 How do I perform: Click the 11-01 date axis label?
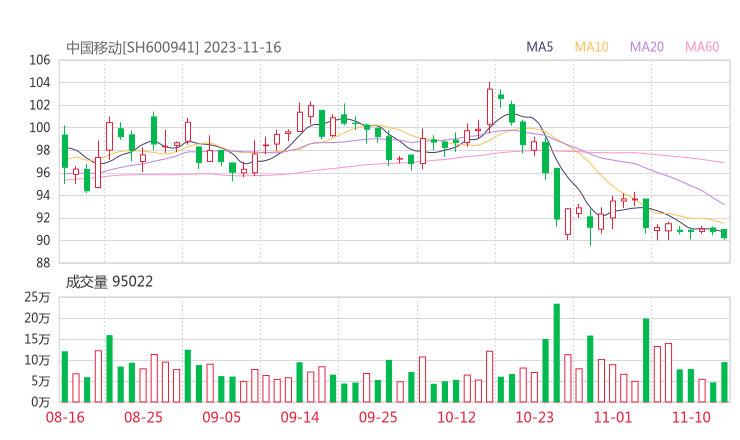613,417
